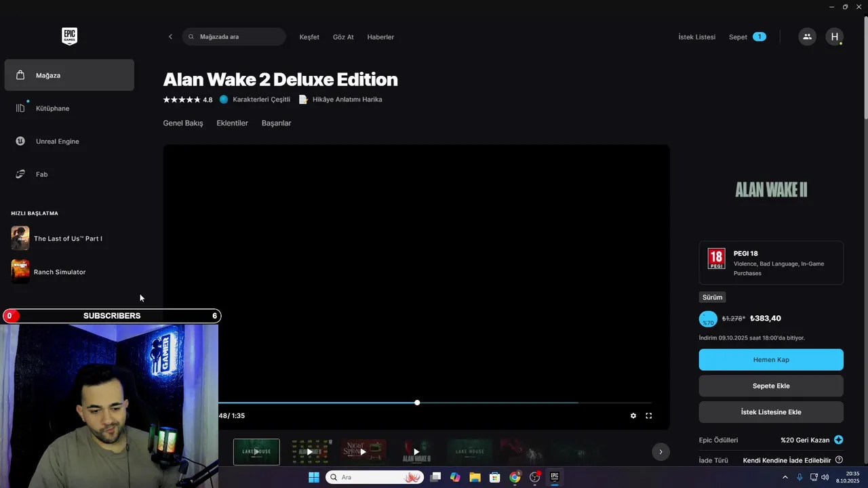Play the Alan Wake II trailer thumbnail
This screenshot has width=868, height=488.
(x=416, y=452)
